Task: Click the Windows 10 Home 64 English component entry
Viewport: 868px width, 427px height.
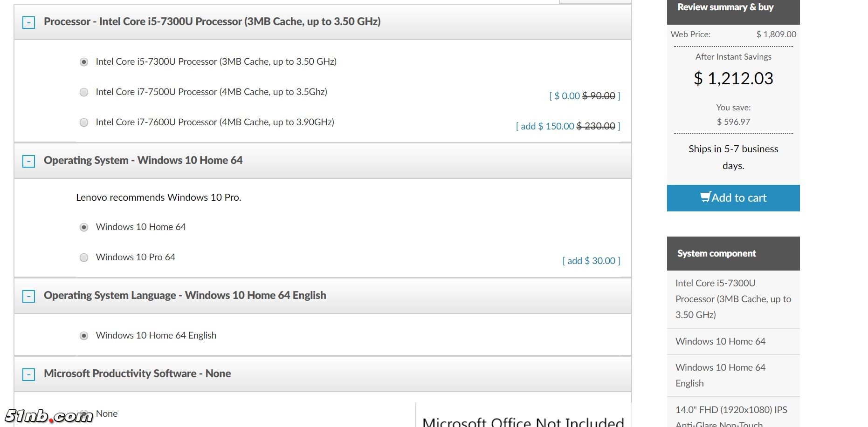Action: 720,375
